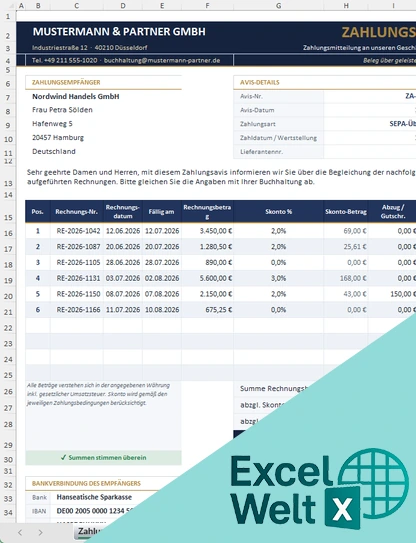Select row header 30

tap(8, 459)
